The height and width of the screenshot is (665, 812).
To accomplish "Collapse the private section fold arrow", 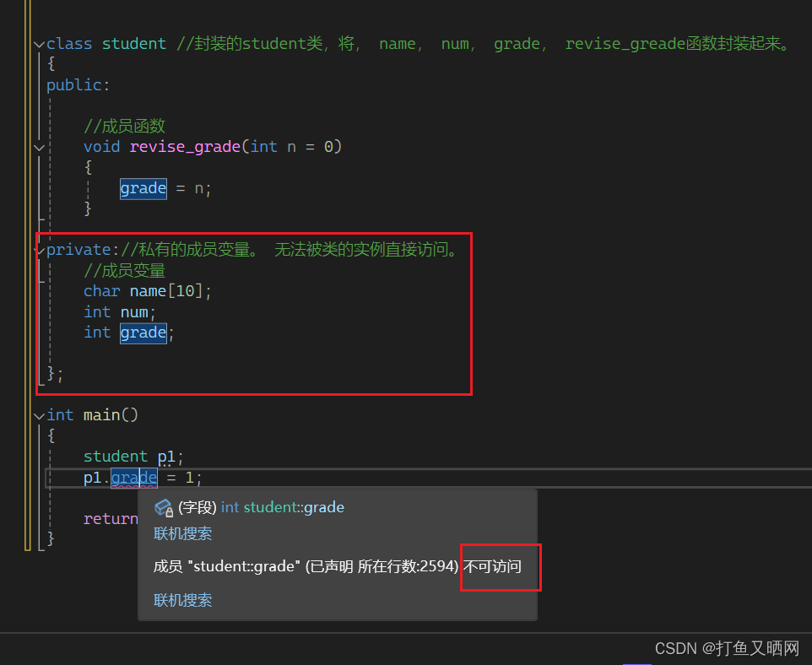I will pyautogui.click(x=39, y=251).
